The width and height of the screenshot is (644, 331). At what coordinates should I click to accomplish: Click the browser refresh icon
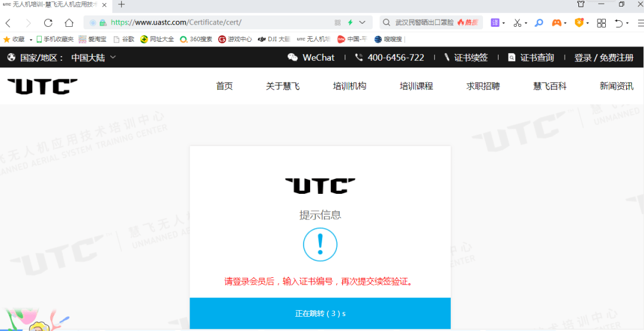[x=48, y=23]
